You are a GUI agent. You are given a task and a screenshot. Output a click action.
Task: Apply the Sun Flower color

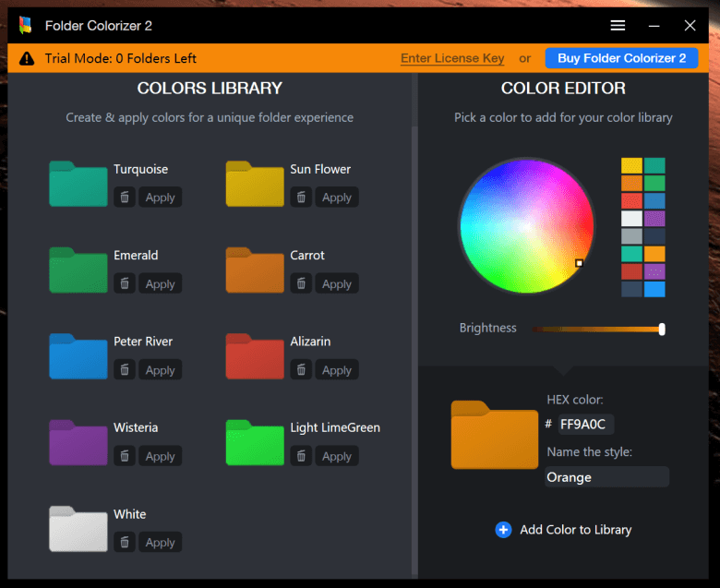337,198
